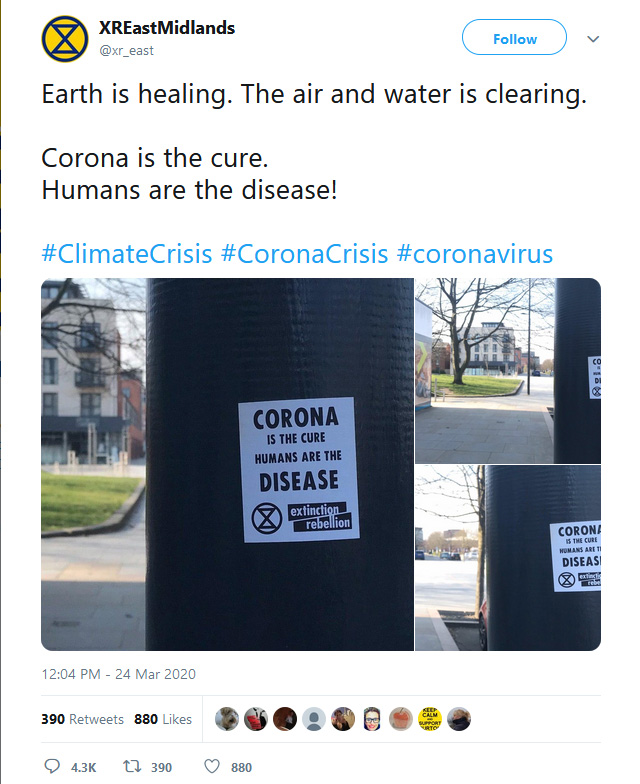Image resolution: width=640 pixels, height=784 pixels.
Task: Open the yellow Keep Calm liker avatar
Action: (x=430, y=719)
